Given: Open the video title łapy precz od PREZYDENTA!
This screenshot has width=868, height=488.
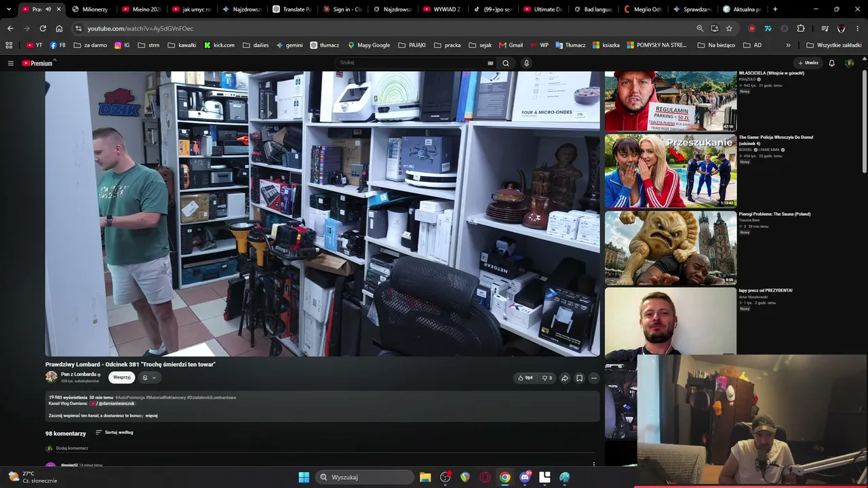Looking at the screenshot, I should point(766,291).
